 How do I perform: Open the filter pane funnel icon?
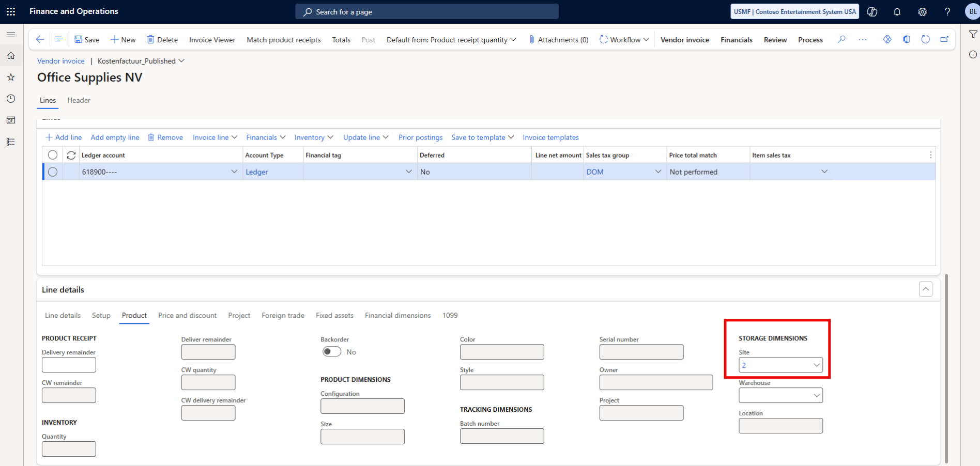[x=973, y=34]
